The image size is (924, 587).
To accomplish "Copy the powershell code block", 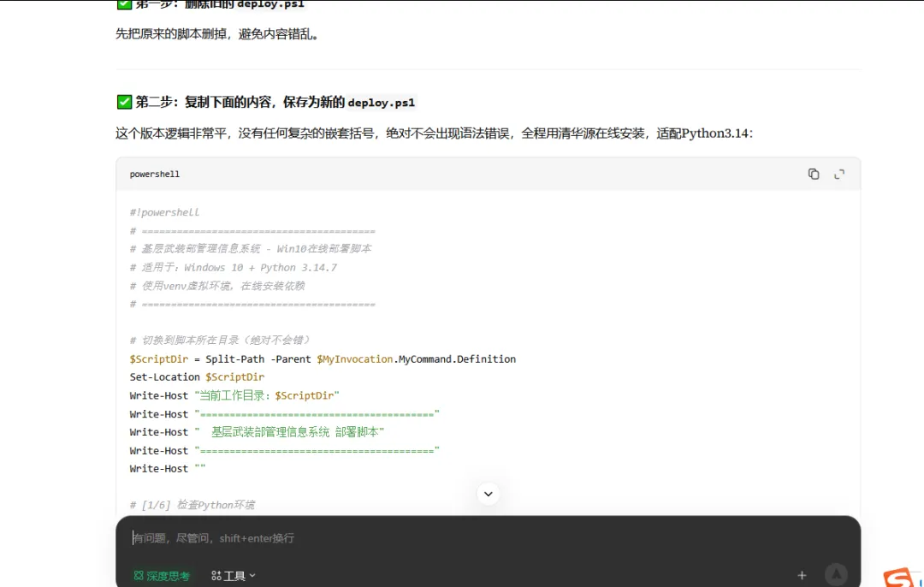I will (x=814, y=174).
